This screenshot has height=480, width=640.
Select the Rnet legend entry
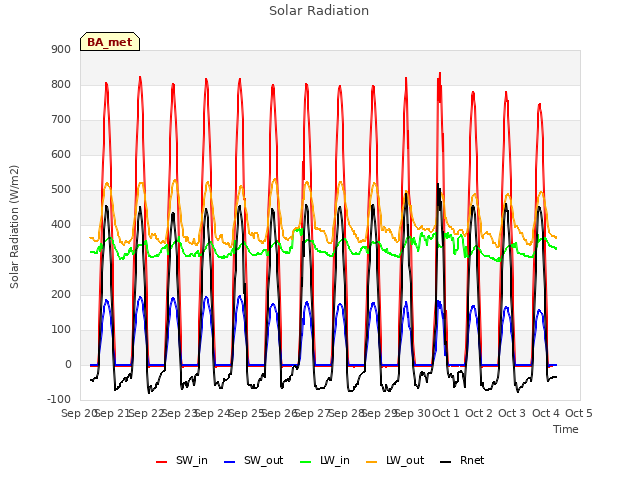coord(462,460)
